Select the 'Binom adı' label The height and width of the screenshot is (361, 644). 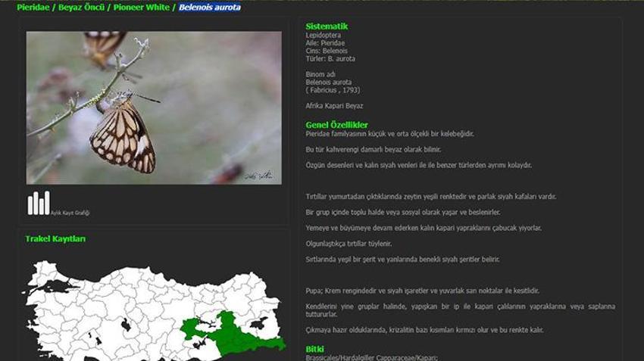coord(320,74)
